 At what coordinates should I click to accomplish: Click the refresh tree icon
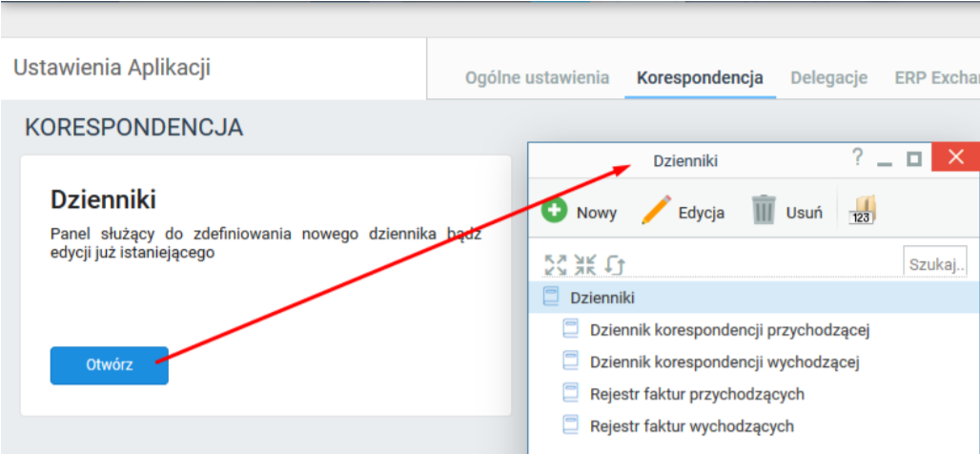[614, 265]
